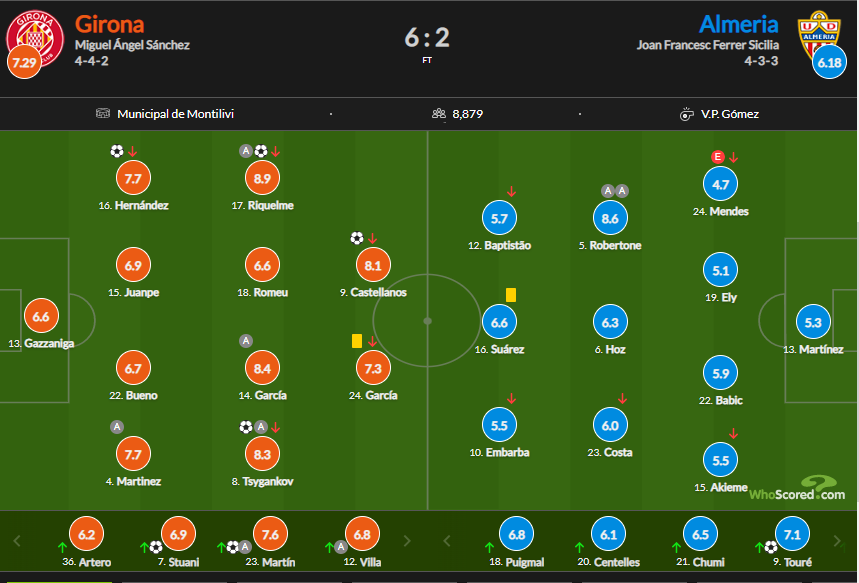859x583 pixels.
Task: Open the Girona team name link
Action: pos(110,24)
